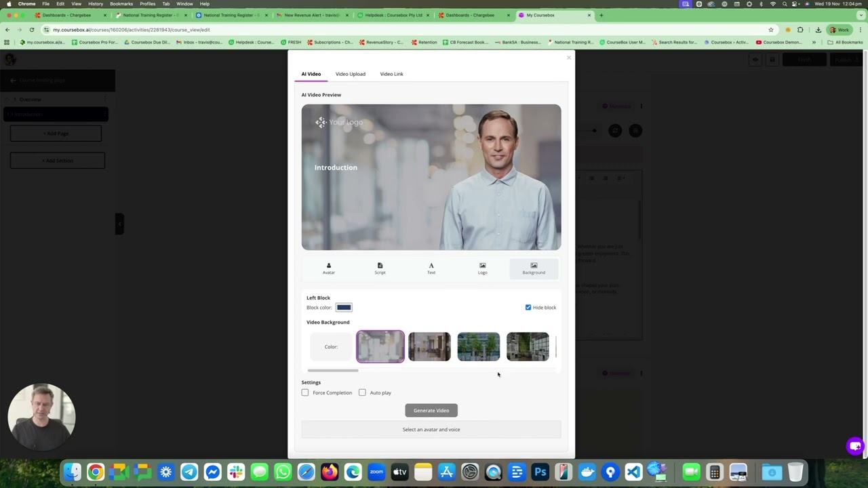Open Telegram from the Dock
Viewport: 868px width, 488px height.
click(x=189, y=472)
